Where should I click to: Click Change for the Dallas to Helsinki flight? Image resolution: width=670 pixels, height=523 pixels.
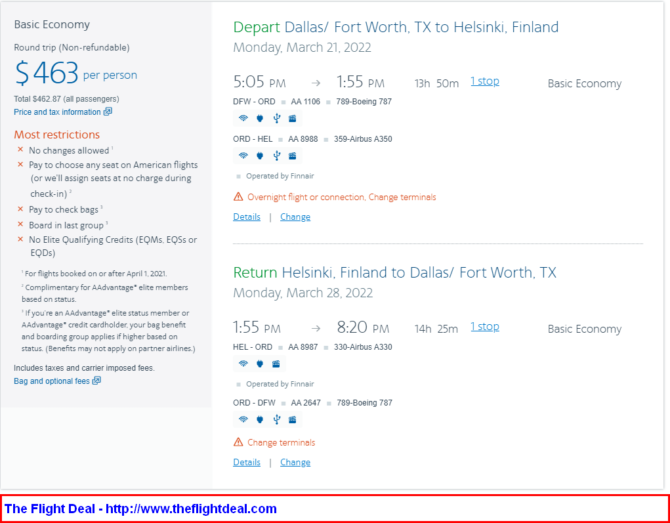295,217
